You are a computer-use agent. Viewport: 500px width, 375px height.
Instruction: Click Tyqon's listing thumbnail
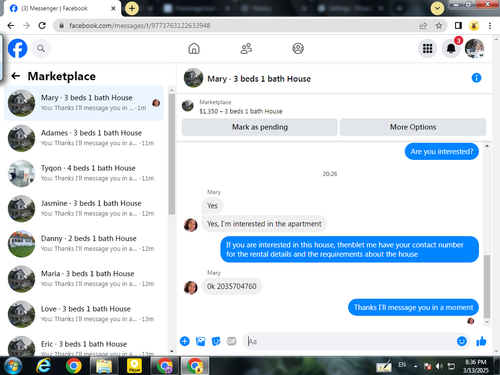tap(21, 173)
